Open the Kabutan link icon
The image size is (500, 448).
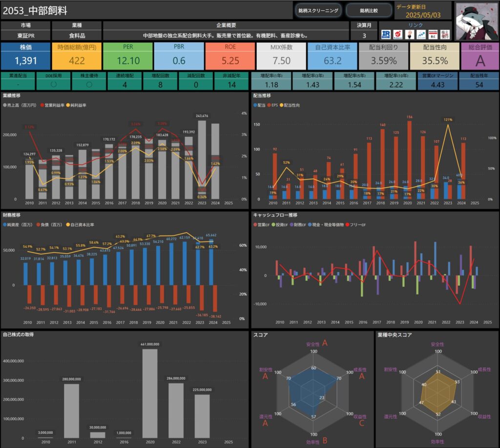(x=397, y=35)
